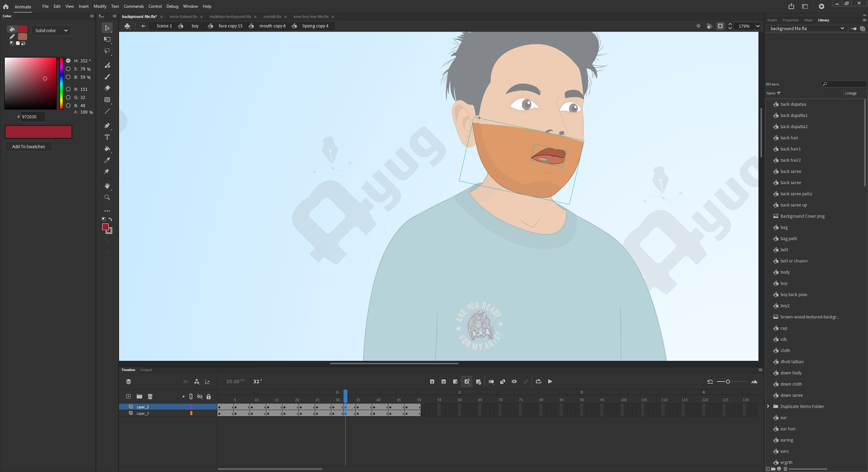Image resolution: width=868 pixels, height=472 pixels.
Task: Click Add To Swatches button
Action: coord(29,146)
